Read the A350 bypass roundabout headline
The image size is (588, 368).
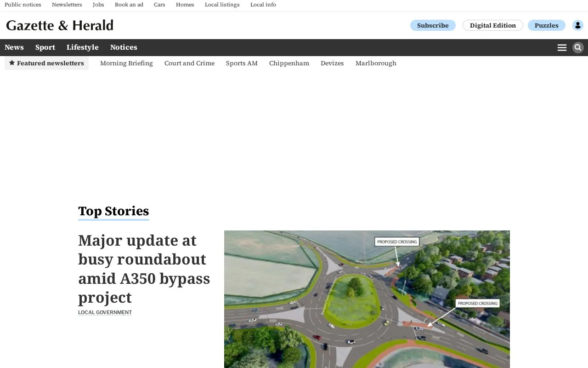[x=144, y=269]
